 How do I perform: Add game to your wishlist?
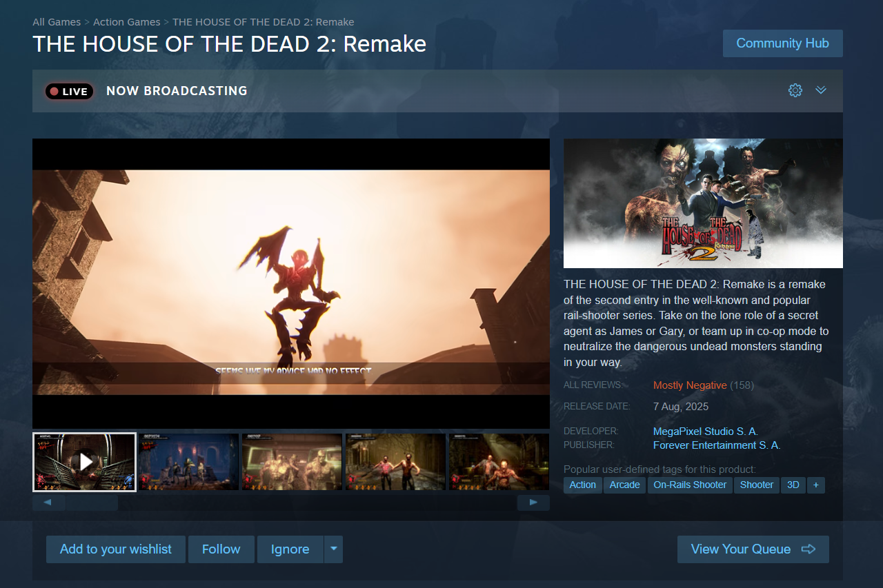point(116,549)
